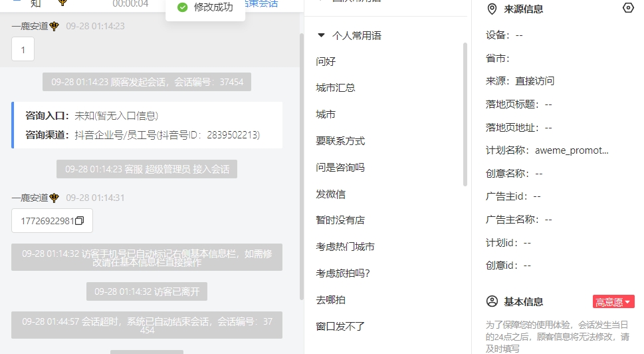Click the phone number message 17726922981
Screen dimensions: 644x354
[52, 221]
